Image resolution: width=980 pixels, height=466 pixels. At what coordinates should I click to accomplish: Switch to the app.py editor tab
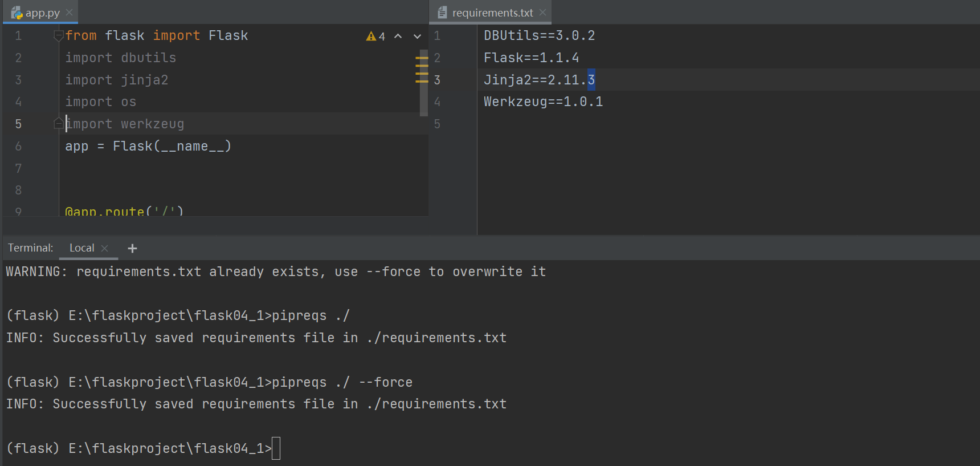[42, 13]
